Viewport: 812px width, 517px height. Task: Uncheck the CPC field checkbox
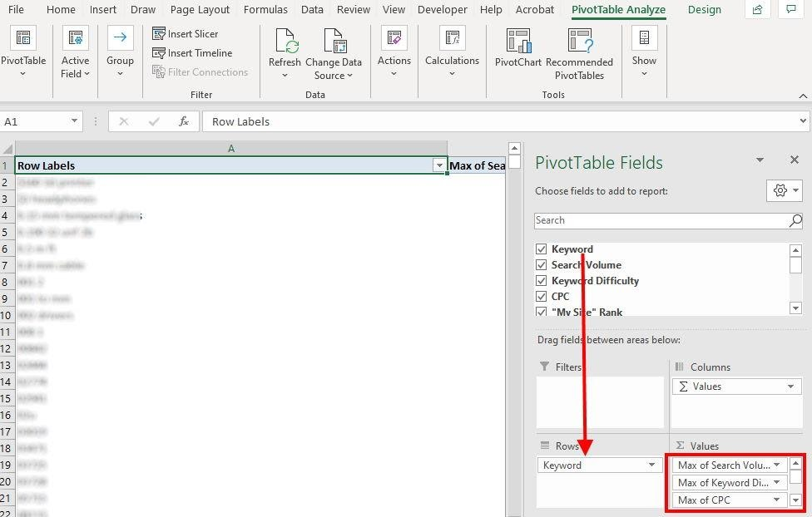click(x=542, y=297)
